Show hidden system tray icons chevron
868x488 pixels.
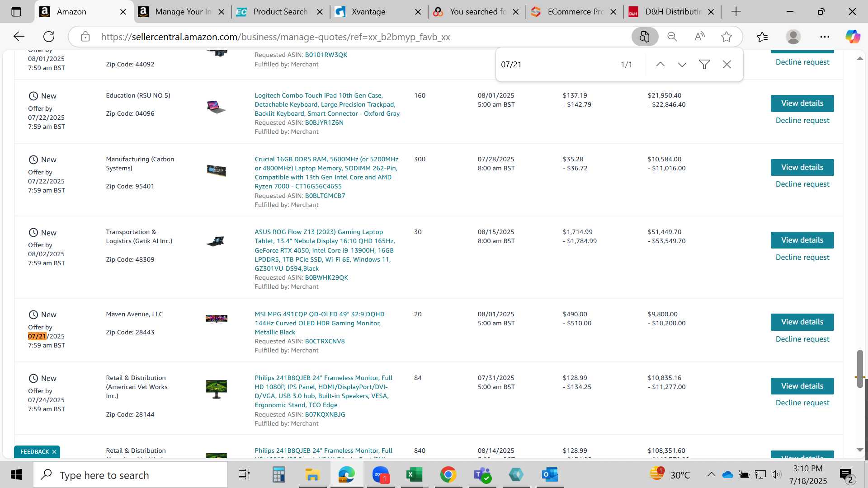point(711,474)
